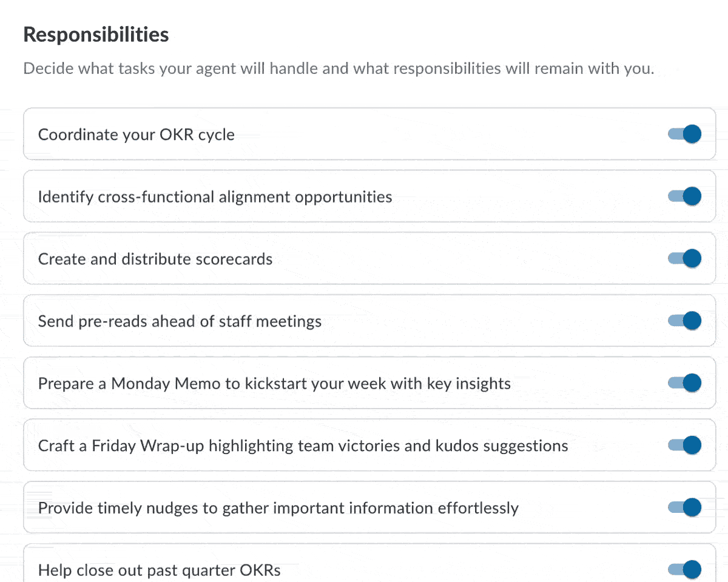Click the Responsibilities heading
Screen dimensions: 728x582
coord(95,35)
